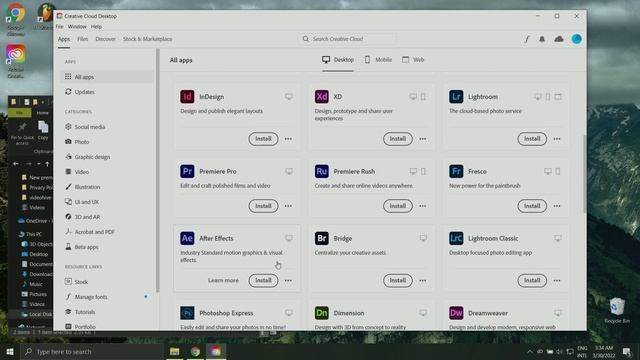
Task: Install Fresco
Action: click(532, 206)
